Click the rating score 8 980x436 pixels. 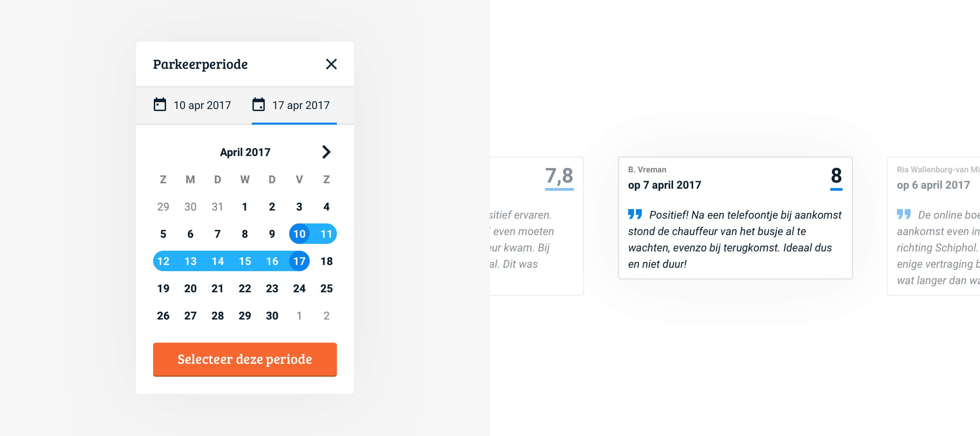coord(836,176)
